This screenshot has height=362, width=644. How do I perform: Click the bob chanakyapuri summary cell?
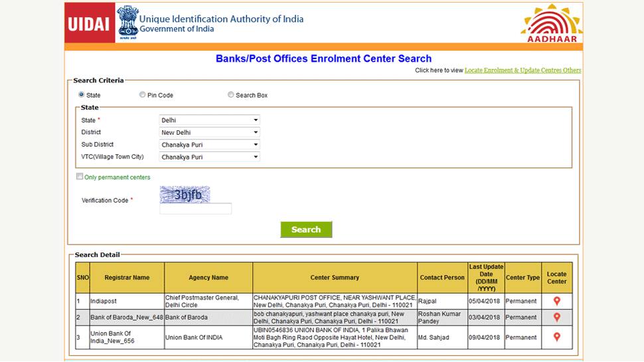pyautogui.click(x=335, y=317)
